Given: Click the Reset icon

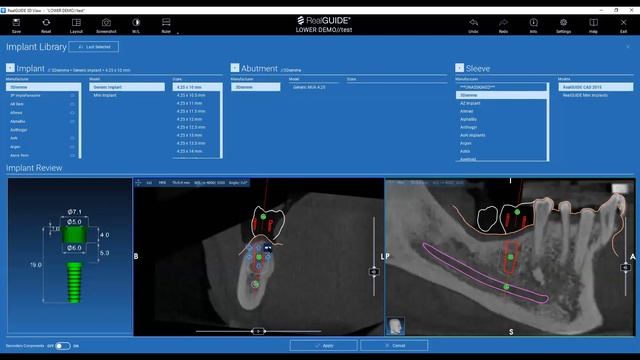Looking at the screenshot, I should 46,22.
